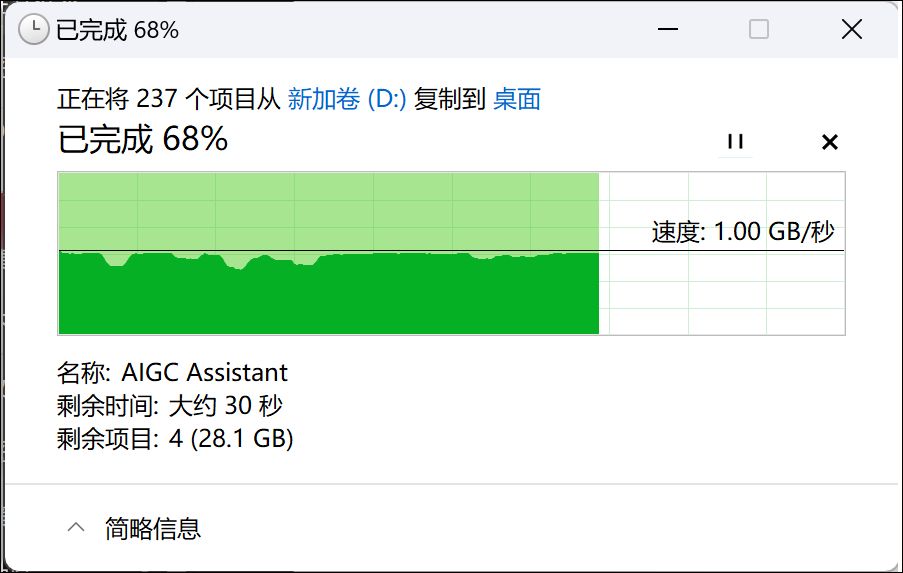Click the title bar text 已完成 68%
Viewport: 903px width, 573px height.
coord(117,30)
